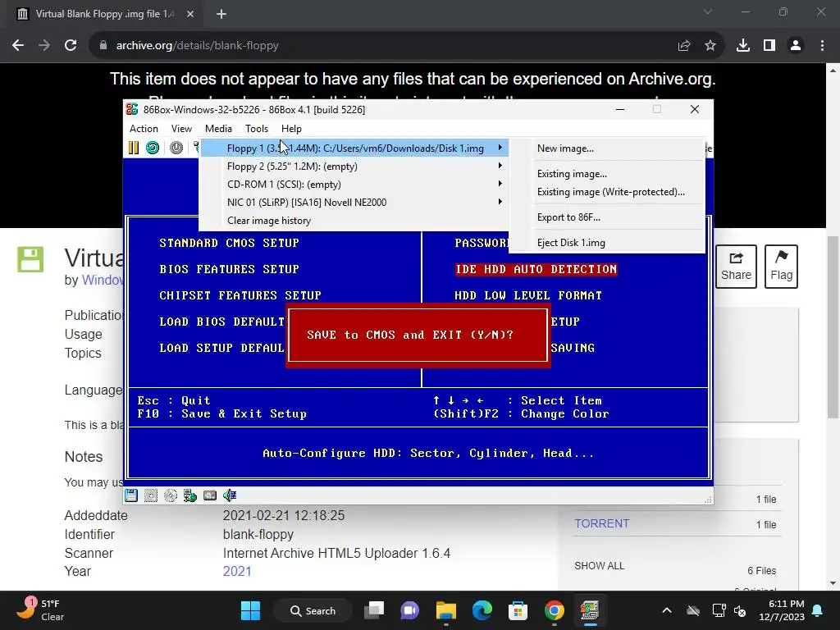Close the Virtual Blank Floppy tab
This screenshot has height=630, width=840.
pos(190,14)
